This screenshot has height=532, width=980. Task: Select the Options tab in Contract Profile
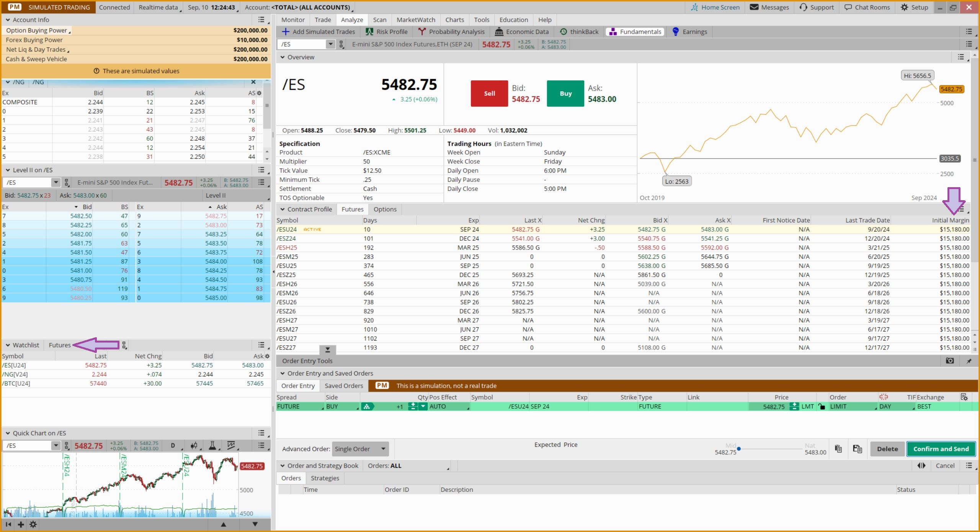(x=385, y=209)
